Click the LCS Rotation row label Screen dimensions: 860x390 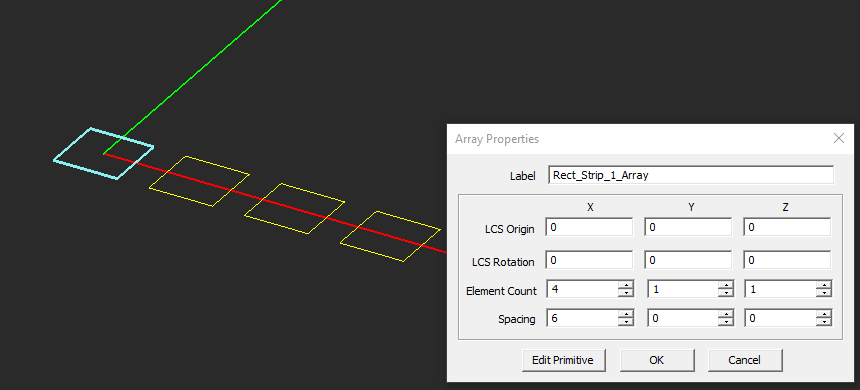tap(503, 262)
